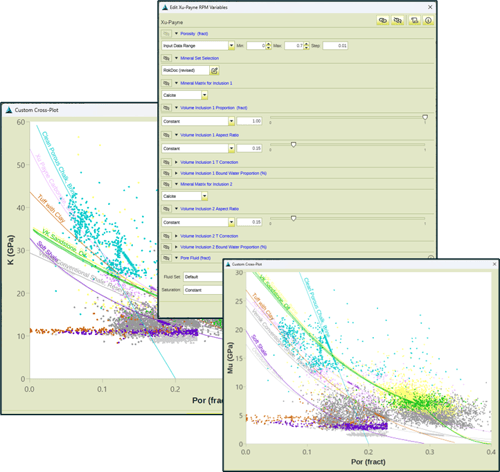Click the Fluid Set Default field
The height and width of the screenshot is (472, 500).
pyautogui.click(x=203, y=277)
